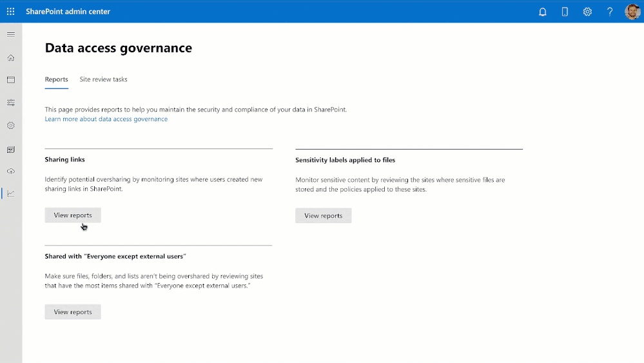Switch to Site review tasks tab
The width and height of the screenshot is (644, 363).
[x=104, y=80]
